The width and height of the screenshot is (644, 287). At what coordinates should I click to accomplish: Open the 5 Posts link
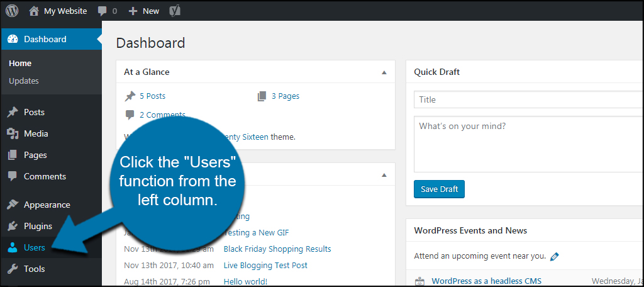click(x=152, y=96)
